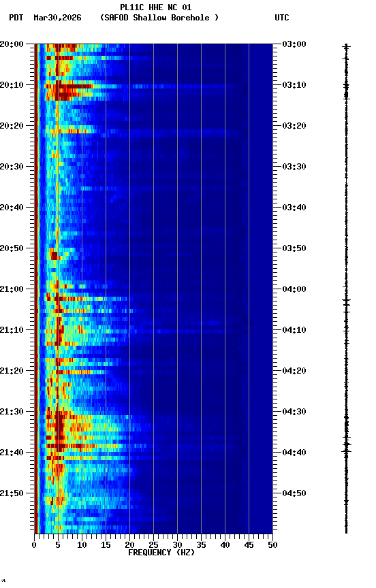Click the 45 Hz frequency tick label
This screenshot has height=588, width=376.
[x=249, y=545]
